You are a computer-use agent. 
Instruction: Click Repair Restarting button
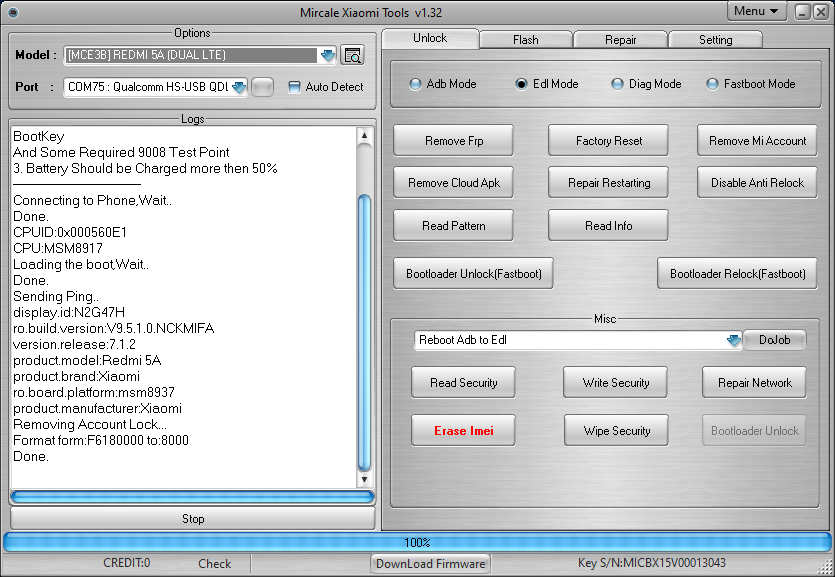[x=608, y=183]
